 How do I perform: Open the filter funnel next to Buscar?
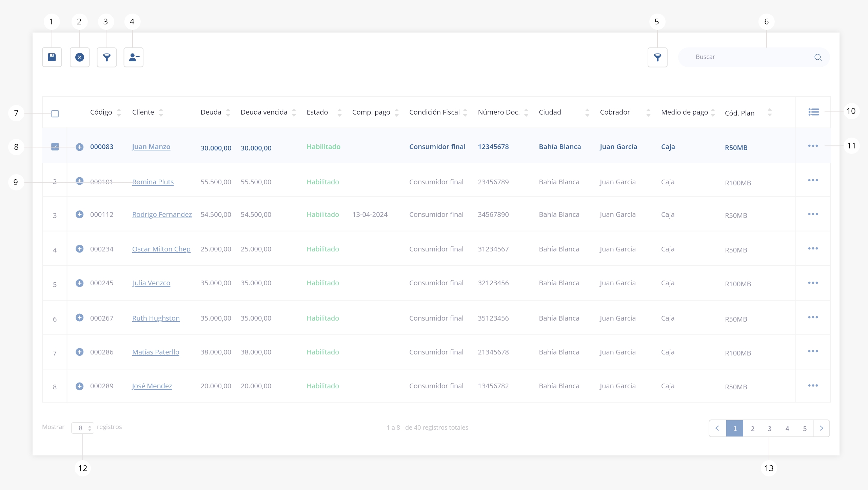pyautogui.click(x=657, y=57)
